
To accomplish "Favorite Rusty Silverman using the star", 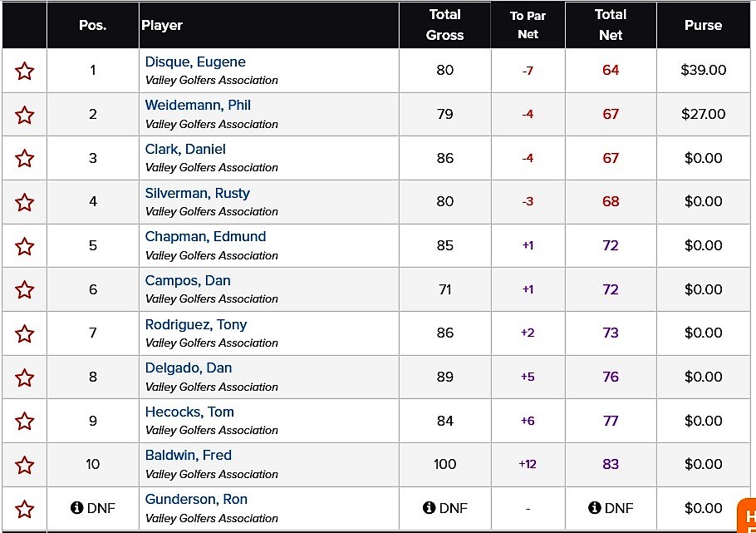I will click(x=25, y=202).
